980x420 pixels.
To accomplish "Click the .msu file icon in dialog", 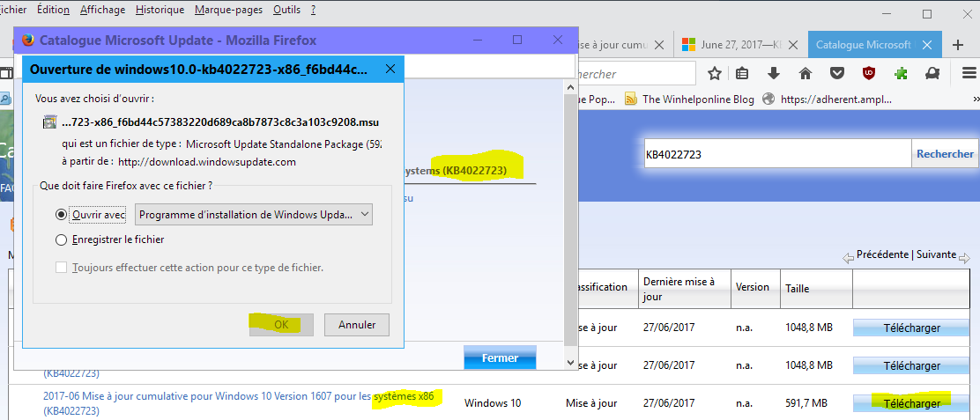I will pyautogui.click(x=49, y=122).
